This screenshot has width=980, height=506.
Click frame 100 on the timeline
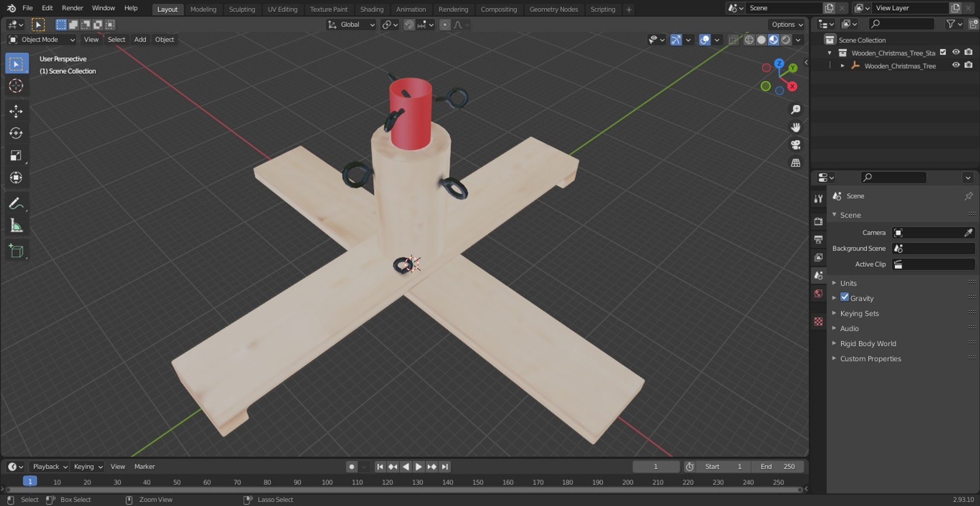tap(327, 482)
